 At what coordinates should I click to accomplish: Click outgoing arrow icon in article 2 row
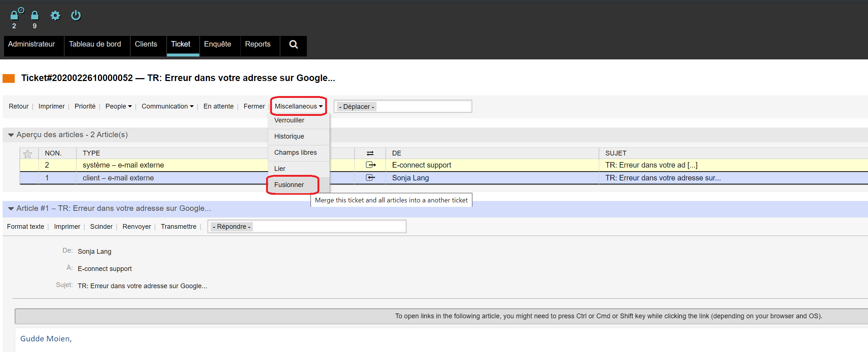[x=371, y=165]
